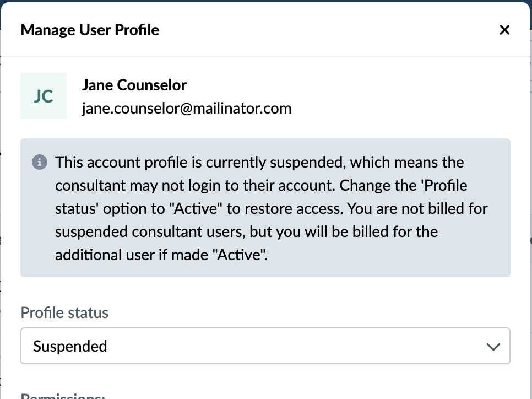Expand the Profile status chevron arrow
Screen dimensions: 532x399
(x=493, y=347)
